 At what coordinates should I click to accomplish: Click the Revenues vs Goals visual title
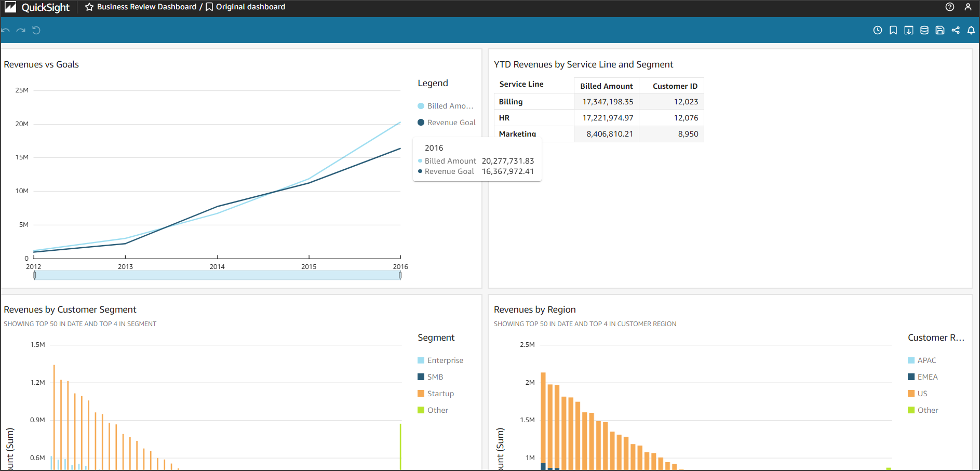pyautogui.click(x=42, y=64)
